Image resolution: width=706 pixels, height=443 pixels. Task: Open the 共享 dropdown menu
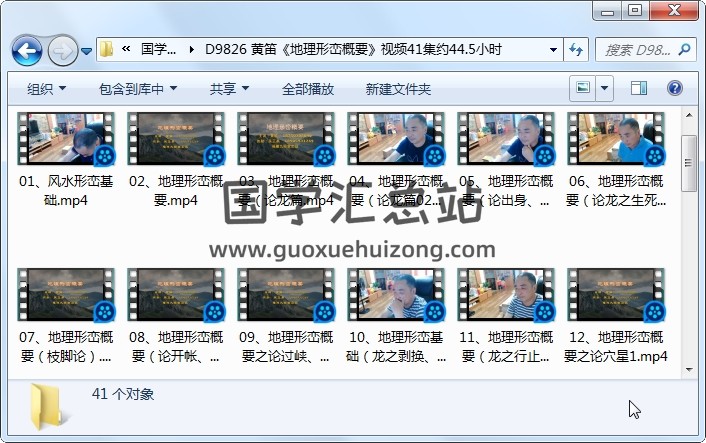229,89
